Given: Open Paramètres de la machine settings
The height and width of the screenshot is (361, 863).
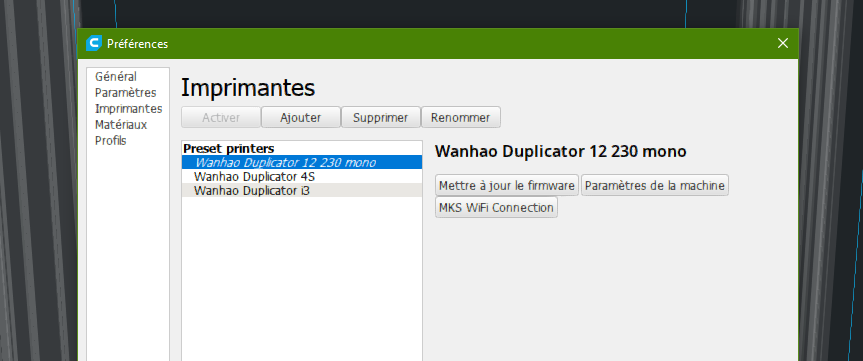Looking at the screenshot, I should [x=655, y=185].
